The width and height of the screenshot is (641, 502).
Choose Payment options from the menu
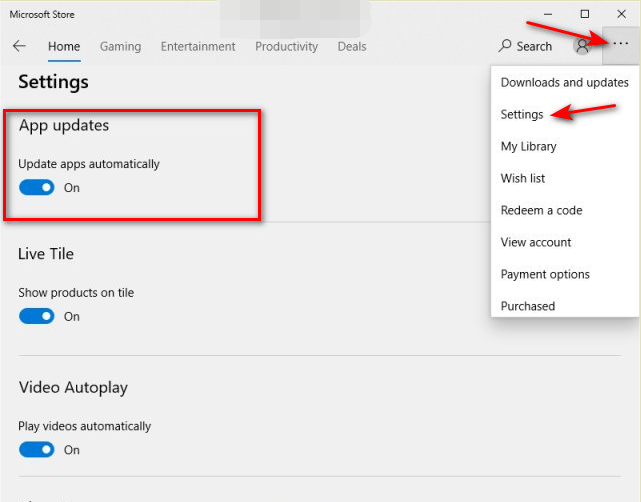(x=545, y=274)
